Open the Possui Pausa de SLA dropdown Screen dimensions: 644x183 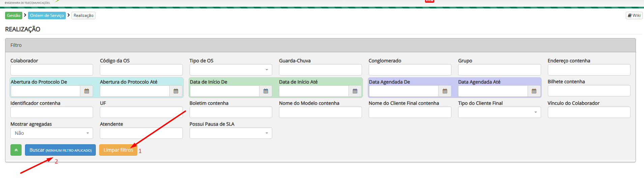231,133
